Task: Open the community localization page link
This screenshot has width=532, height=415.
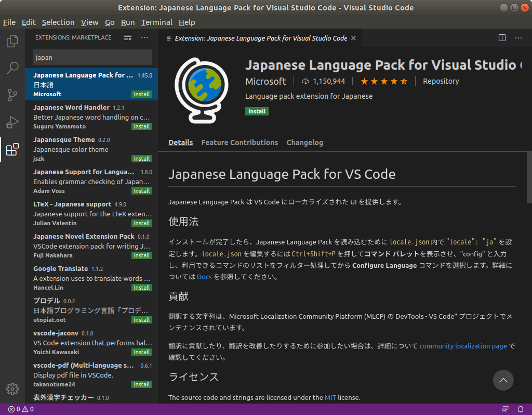Action: [463, 346]
